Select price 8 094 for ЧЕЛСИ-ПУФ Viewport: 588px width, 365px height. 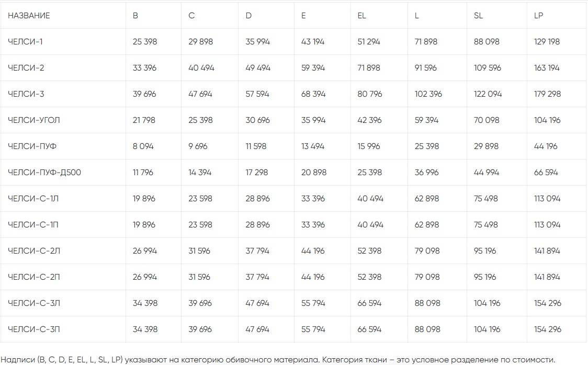click(143, 146)
